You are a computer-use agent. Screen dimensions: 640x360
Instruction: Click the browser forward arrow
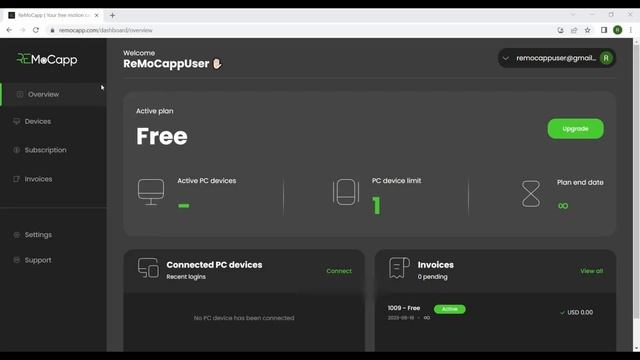tap(22, 30)
